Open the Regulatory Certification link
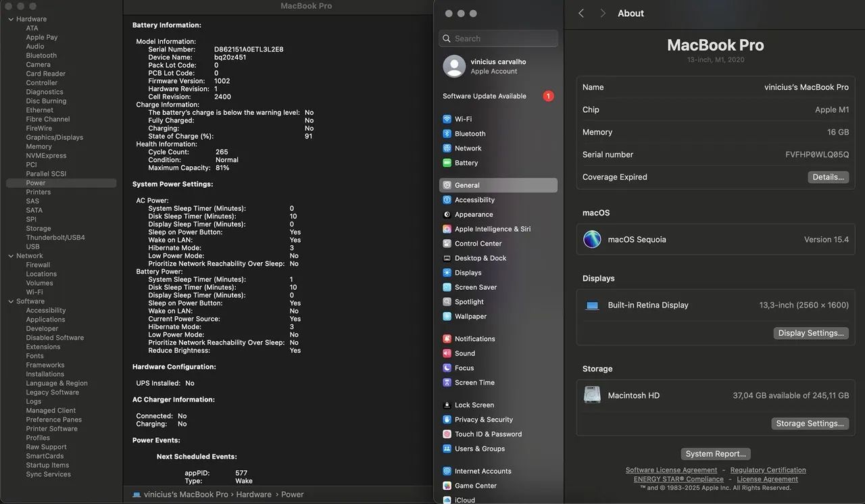The image size is (865, 504). click(768, 470)
